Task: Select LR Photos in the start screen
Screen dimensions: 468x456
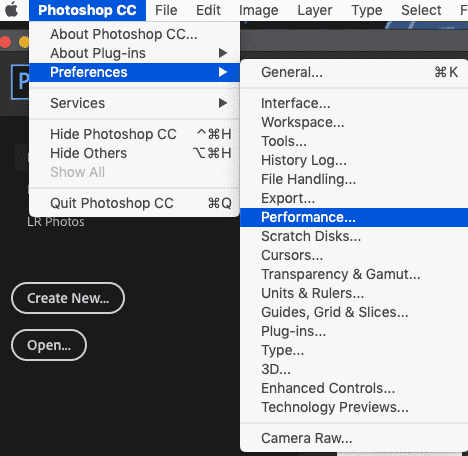Action: point(56,222)
